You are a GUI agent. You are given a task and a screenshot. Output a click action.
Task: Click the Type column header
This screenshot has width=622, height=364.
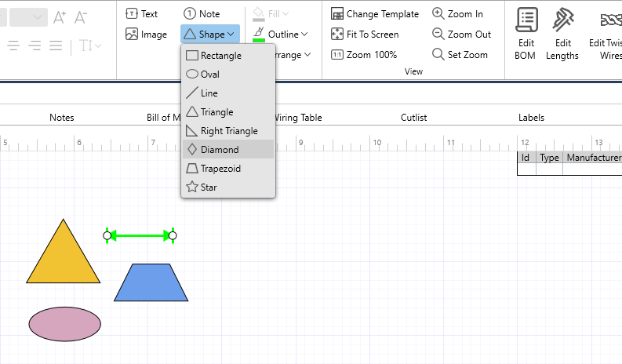[x=549, y=158]
